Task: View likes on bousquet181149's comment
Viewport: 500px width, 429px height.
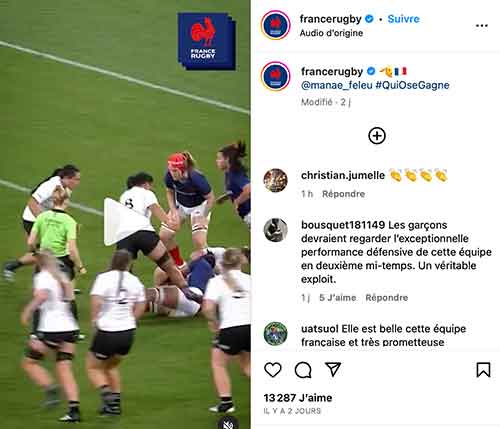Action: [337, 298]
